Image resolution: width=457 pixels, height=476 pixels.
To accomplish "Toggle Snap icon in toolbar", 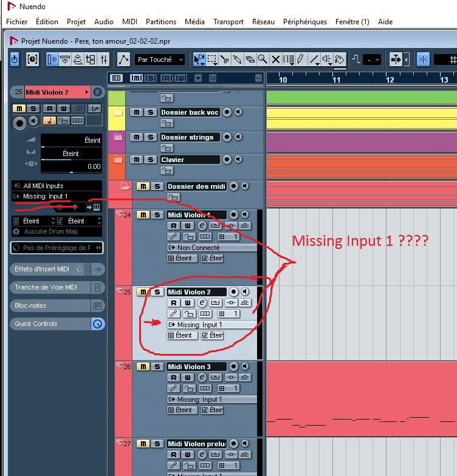I will (423, 59).
